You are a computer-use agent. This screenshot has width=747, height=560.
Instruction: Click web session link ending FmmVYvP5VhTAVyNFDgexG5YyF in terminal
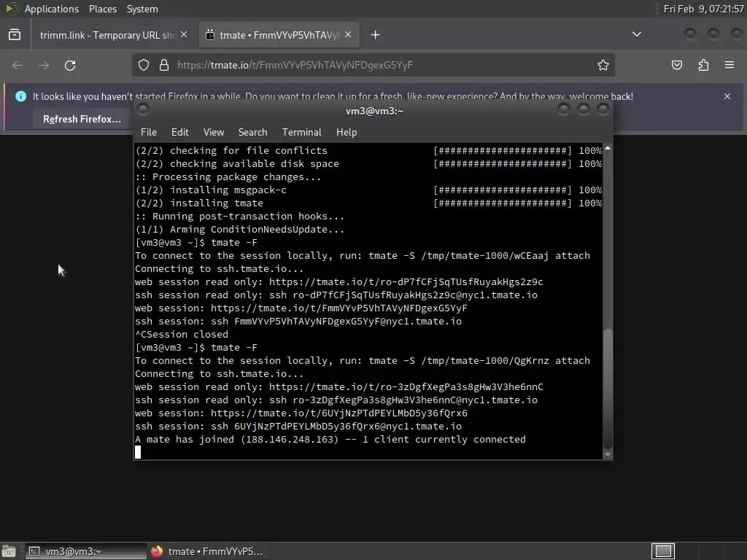[338, 308]
